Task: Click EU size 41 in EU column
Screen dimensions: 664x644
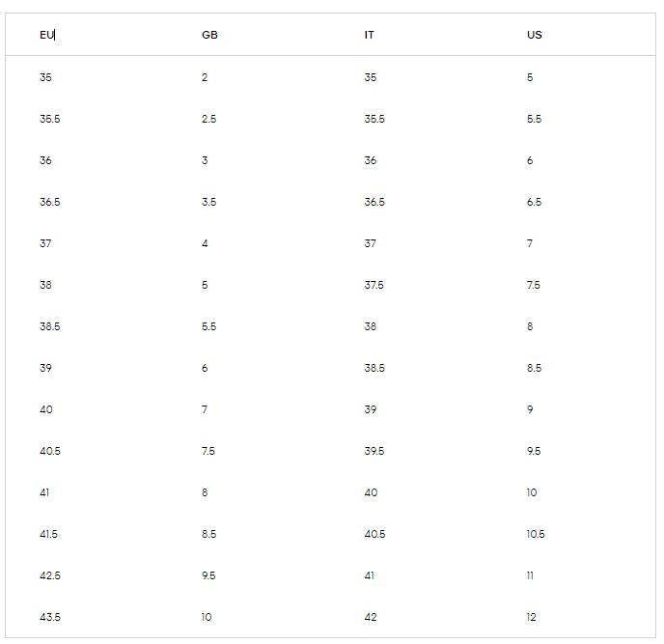Action: point(44,492)
